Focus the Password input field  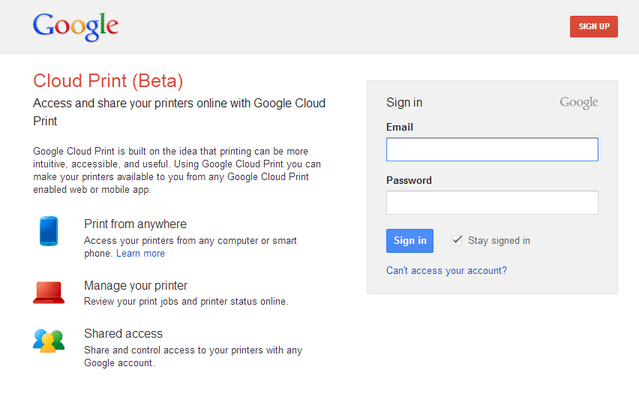[492, 203]
